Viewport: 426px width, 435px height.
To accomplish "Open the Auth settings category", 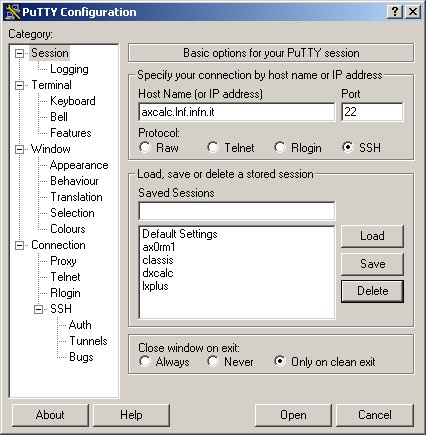I will point(80,325).
